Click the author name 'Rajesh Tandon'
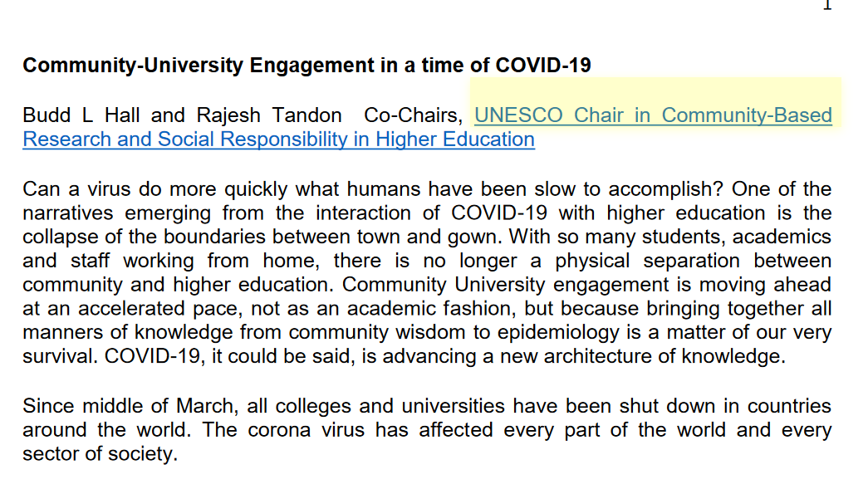The width and height of the screenshot is (868, 494). coord(269,115)
